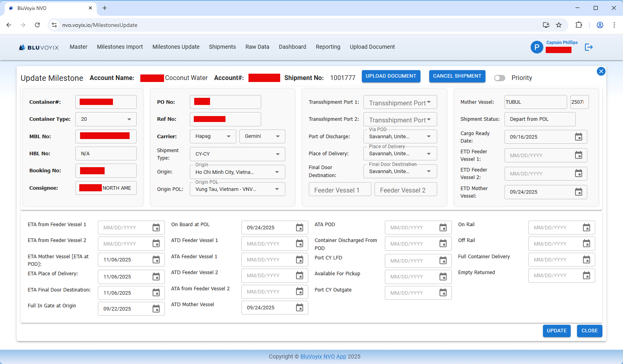Bookmark this page with the star icon
The height and width of the screenshot is (364, 623).
(559, 25)
